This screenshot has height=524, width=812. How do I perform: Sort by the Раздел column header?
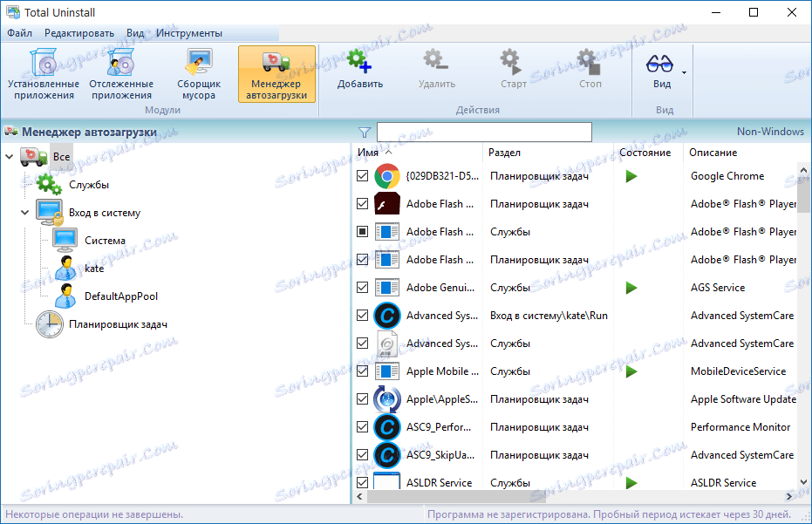pos(548,153)
